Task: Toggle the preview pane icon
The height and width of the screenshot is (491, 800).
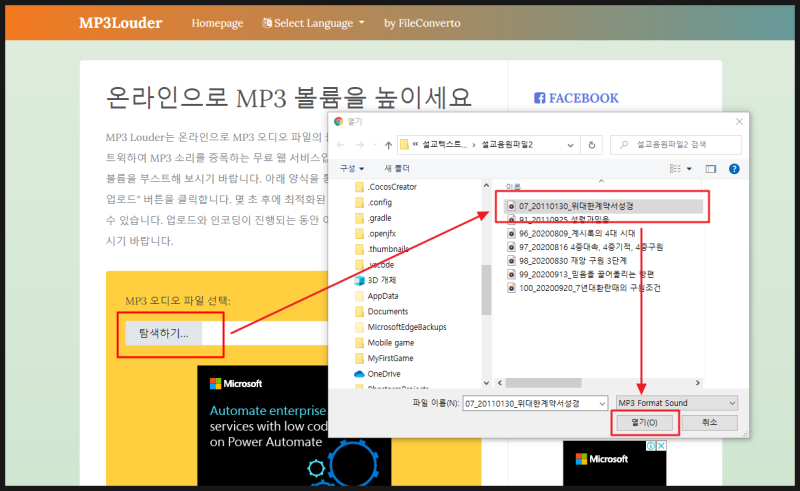Action: point(711,169)
